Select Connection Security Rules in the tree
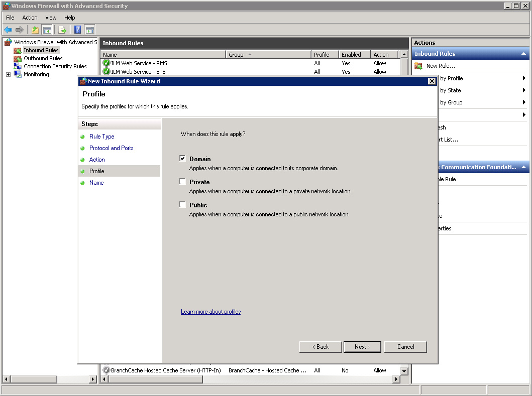The image size is (532, 396). [x=55, y=66]
